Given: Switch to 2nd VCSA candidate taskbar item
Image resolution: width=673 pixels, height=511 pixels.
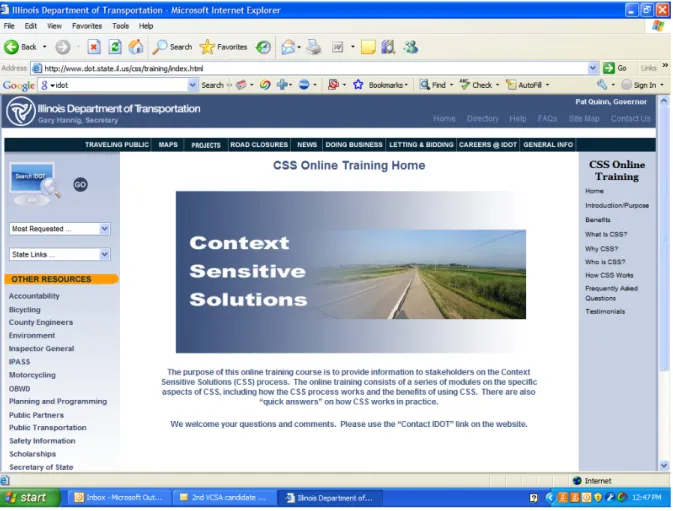Looking at the screenshot, I should pyautogui.click(x=224, y=498).
